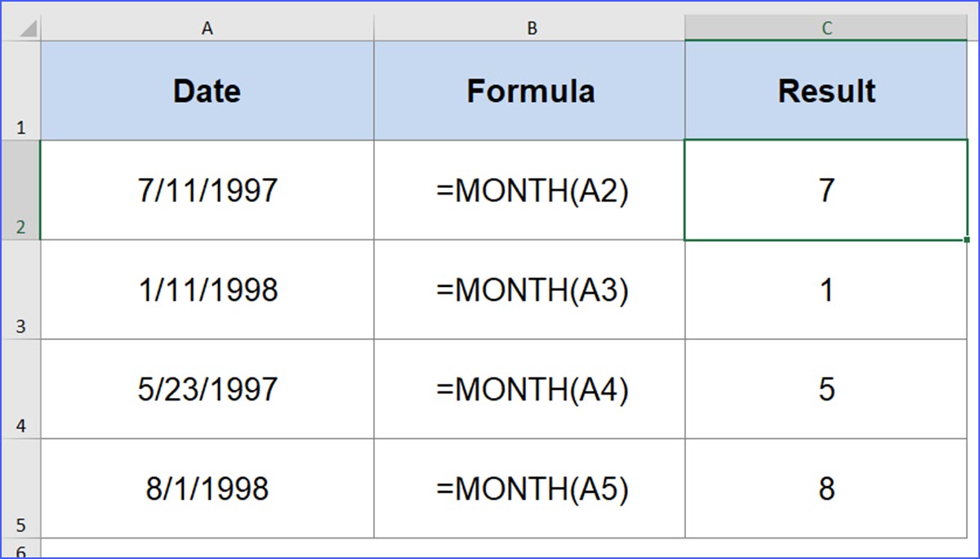Select column header C
This screenshot has width=980, height=559.
[x=826, y=27]
